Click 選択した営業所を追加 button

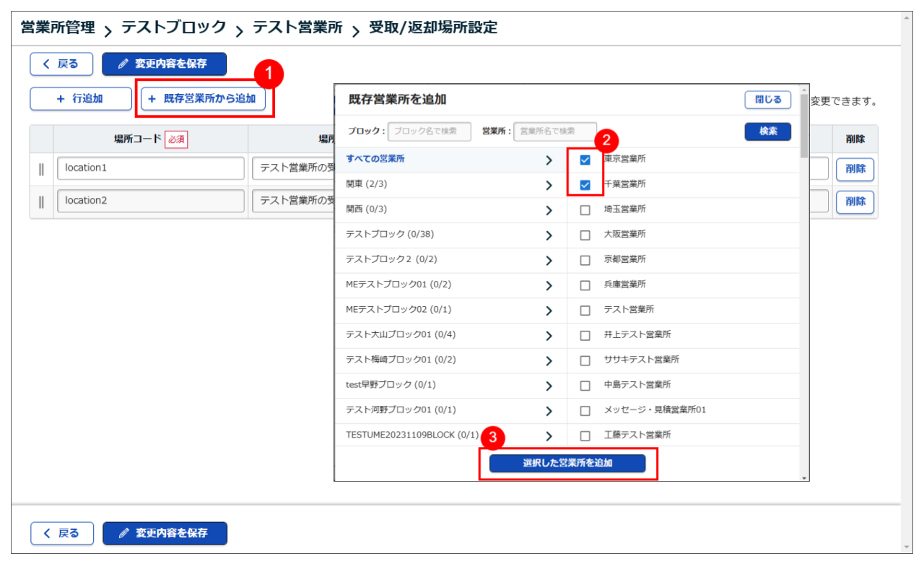[x=567, y=463]
